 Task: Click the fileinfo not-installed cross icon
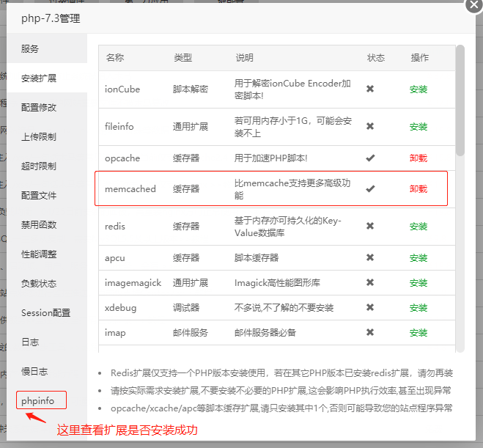tap(370, 126)
